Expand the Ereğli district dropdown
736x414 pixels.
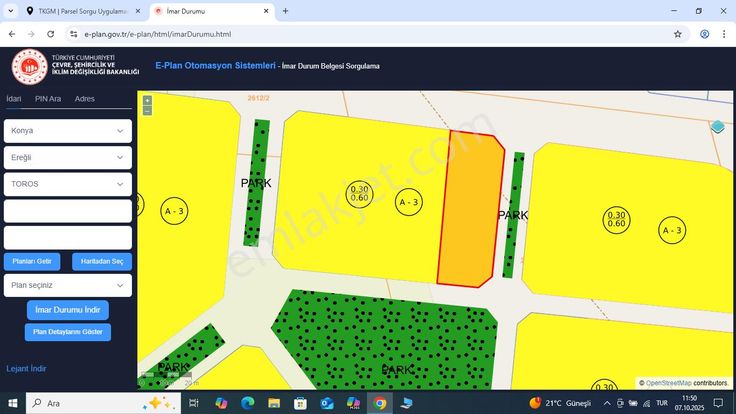click(x=68, y=158)
